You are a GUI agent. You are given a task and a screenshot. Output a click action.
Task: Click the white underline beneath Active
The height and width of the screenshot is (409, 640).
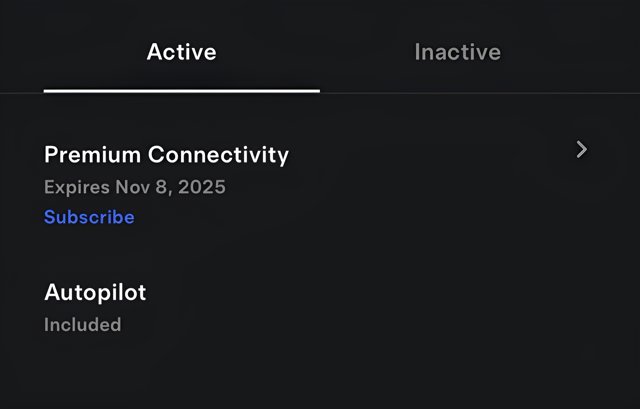click(x=181, y=90)
